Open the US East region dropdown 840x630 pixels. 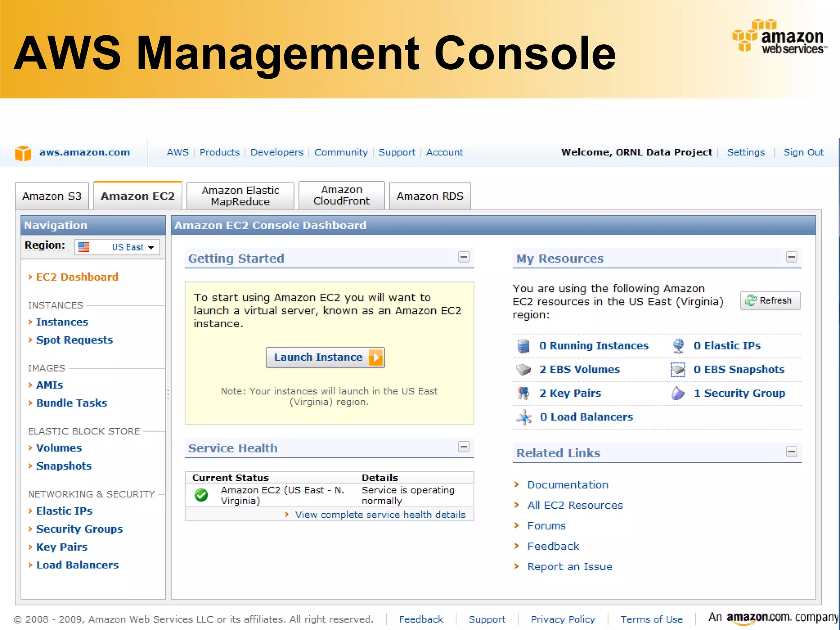click(117, 247)
